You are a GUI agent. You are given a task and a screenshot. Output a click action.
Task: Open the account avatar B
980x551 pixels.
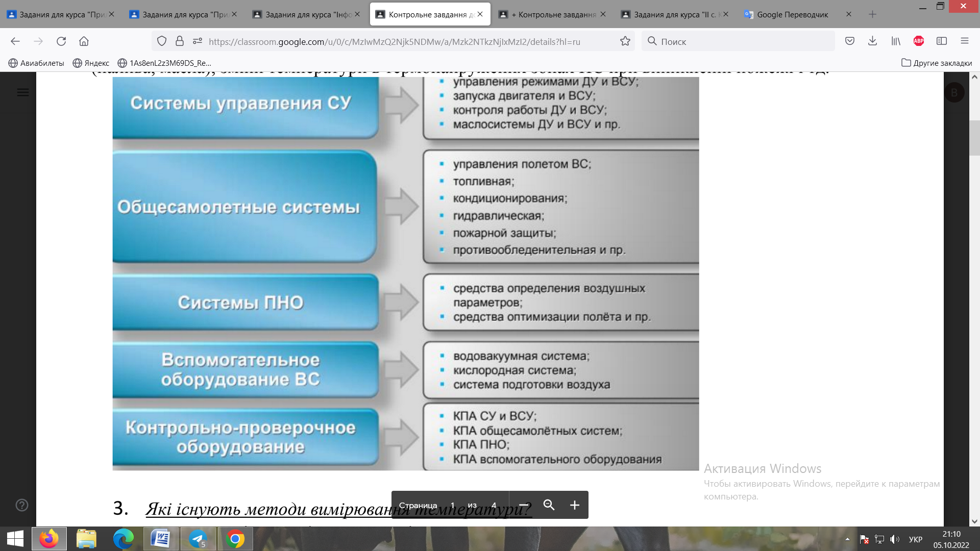coord(954,93)
